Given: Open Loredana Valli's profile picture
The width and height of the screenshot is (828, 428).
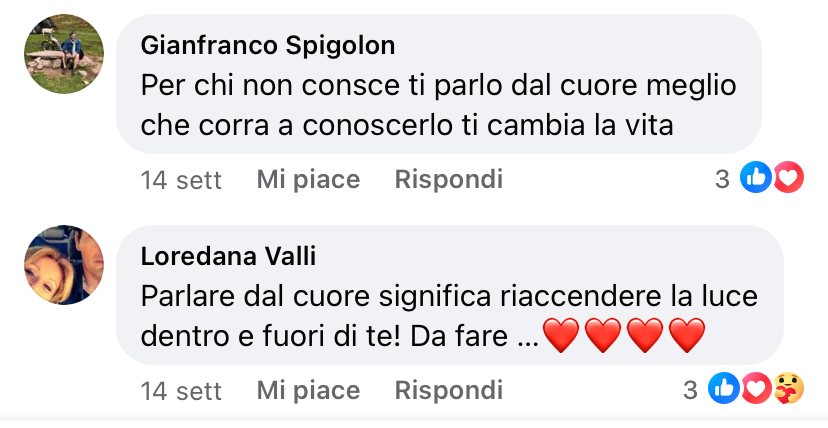Looking at the screenshot, I should [64, 265].
